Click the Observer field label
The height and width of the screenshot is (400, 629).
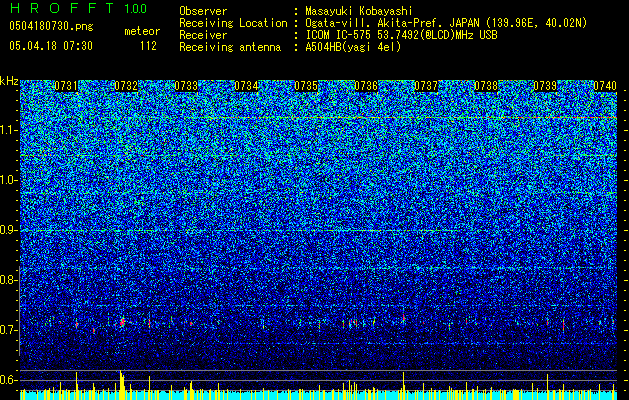[203, 11]
